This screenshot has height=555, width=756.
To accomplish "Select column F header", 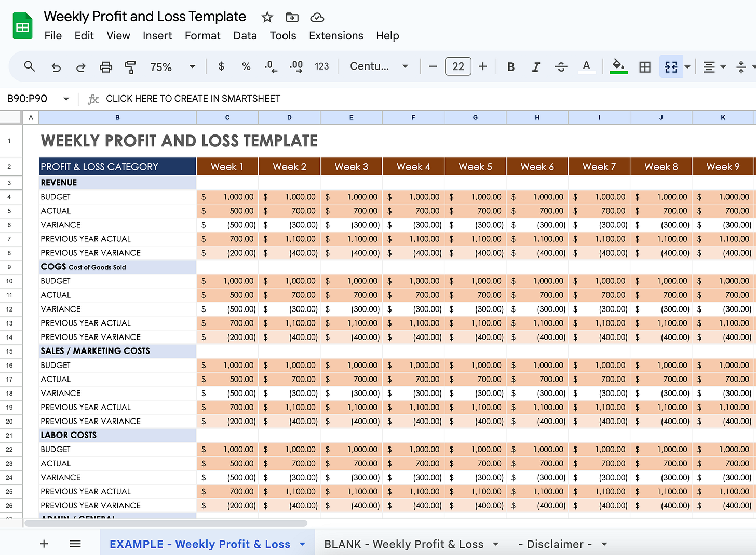I will tap(413, 118).
